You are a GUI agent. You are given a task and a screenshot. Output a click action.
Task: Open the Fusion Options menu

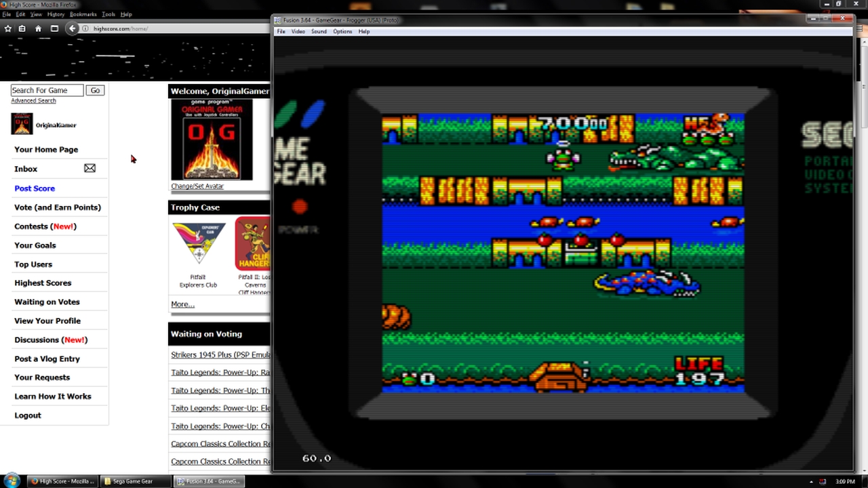coord(342,31)
